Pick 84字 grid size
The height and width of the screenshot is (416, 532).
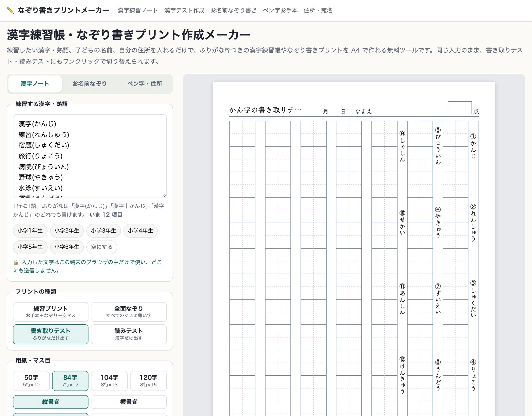(x=70, y=381)
